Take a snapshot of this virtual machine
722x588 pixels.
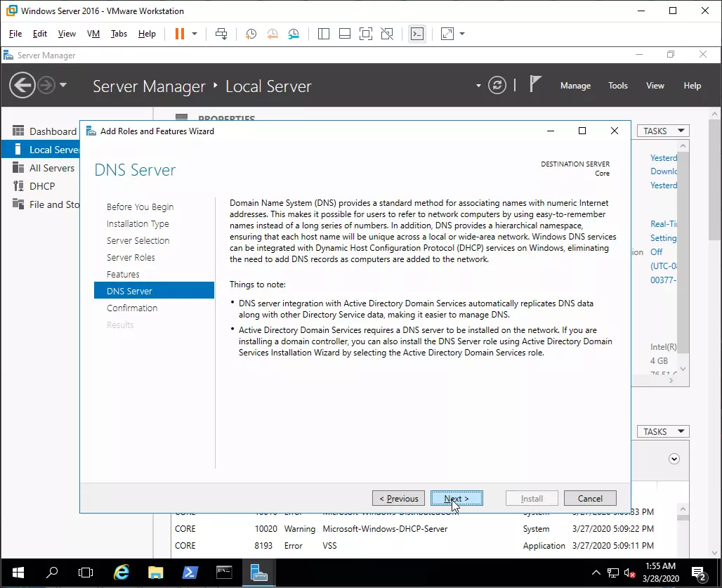[251, 34]
